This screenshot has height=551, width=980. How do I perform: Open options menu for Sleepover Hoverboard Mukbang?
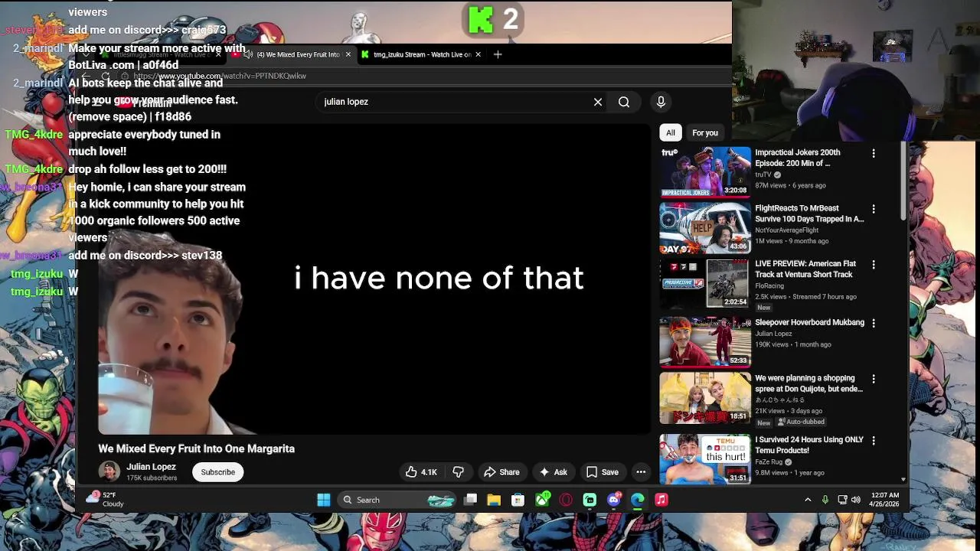coord(874,323)
